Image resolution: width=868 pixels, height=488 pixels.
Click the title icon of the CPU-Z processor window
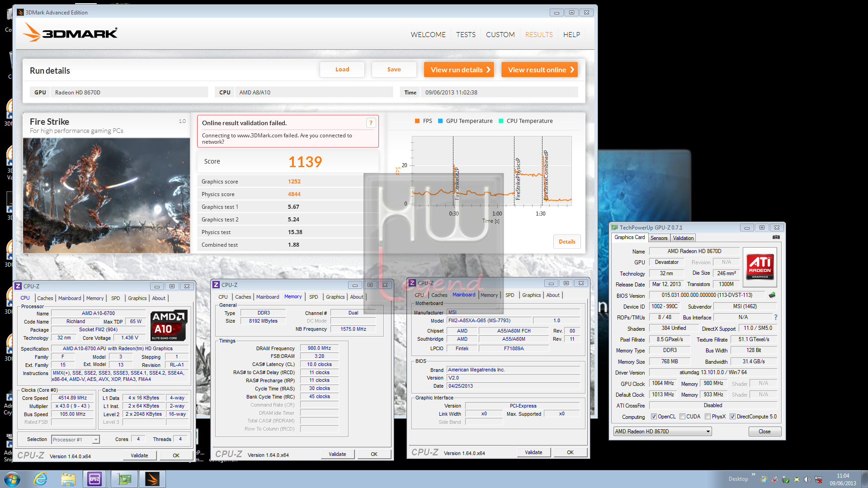18,286
